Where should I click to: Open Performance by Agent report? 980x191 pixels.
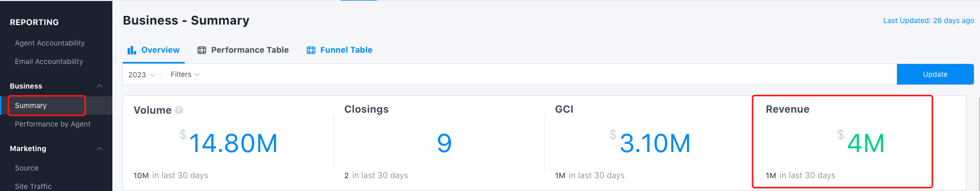pyautogui.click(x=52, y=124)
